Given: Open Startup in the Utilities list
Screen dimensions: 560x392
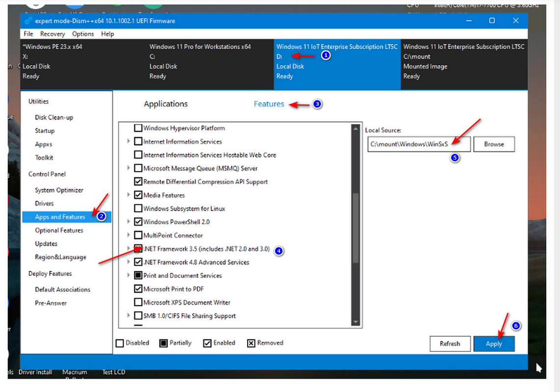Looking at the screenshot, I should [45, 131].
